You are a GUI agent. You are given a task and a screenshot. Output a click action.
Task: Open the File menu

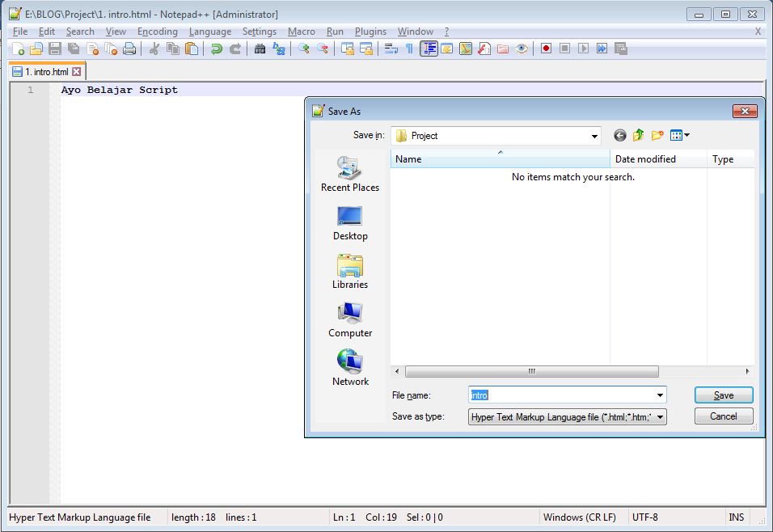click(x=19, y=32)
